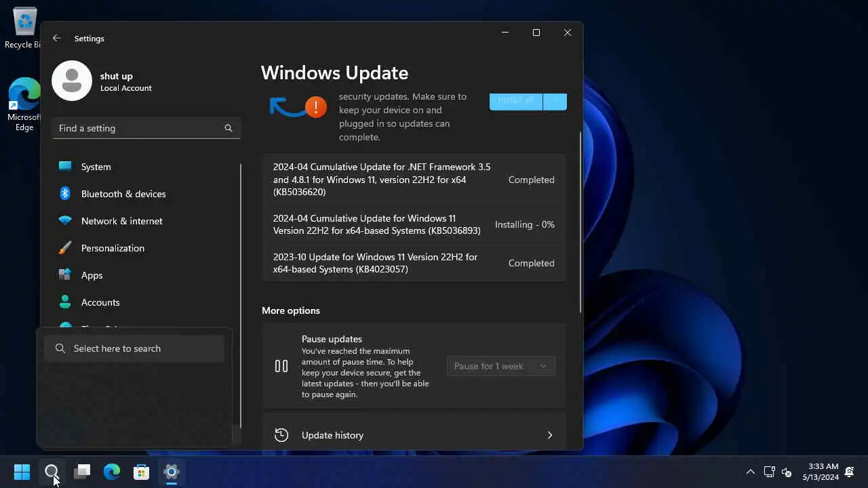Click Install all button

516,100
